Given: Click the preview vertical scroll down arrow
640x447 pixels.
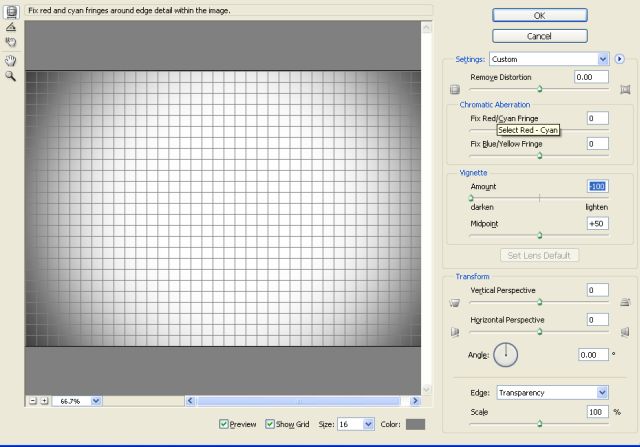Looking at the screenshot, I should 427,389.
